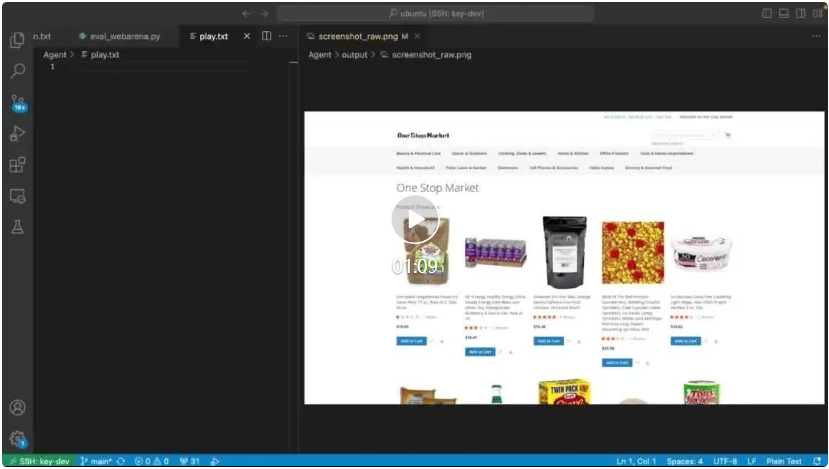Switch to the eval_webarena.py tab

pos(123,36)
